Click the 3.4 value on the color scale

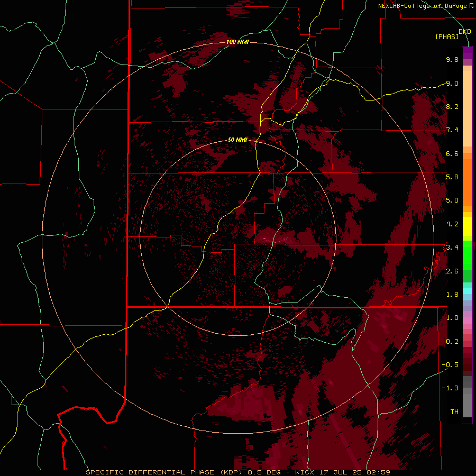coord(452,248)
